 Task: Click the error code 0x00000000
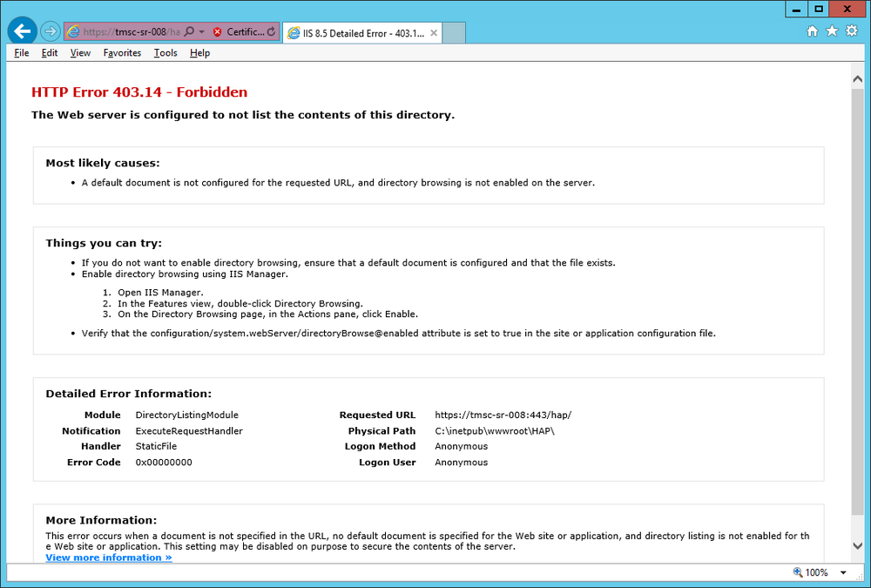click(164, 463)
